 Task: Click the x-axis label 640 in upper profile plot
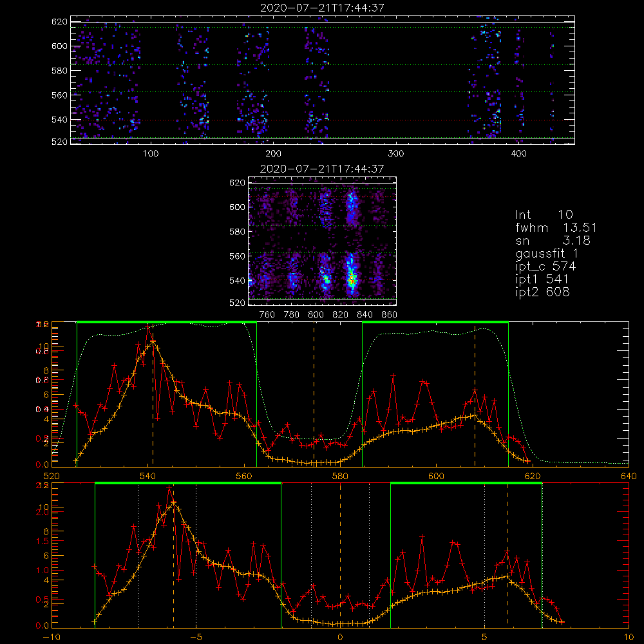[x=629, y=476]
